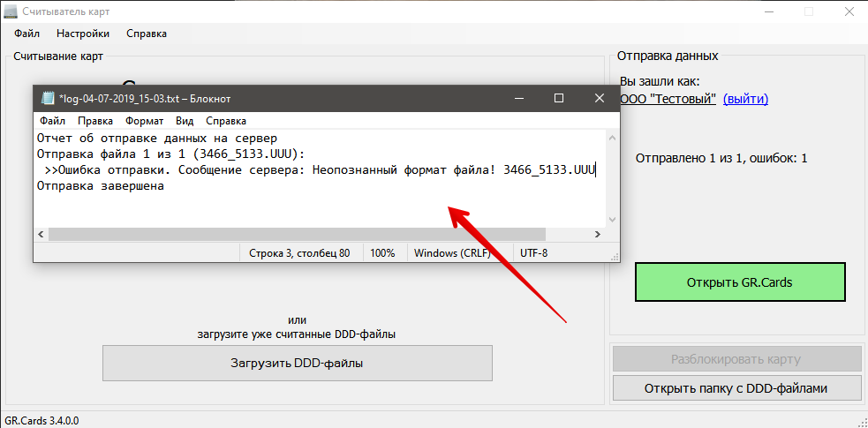Open Справка menu in Notepad

pyautogui.click(x=226, y=121)
